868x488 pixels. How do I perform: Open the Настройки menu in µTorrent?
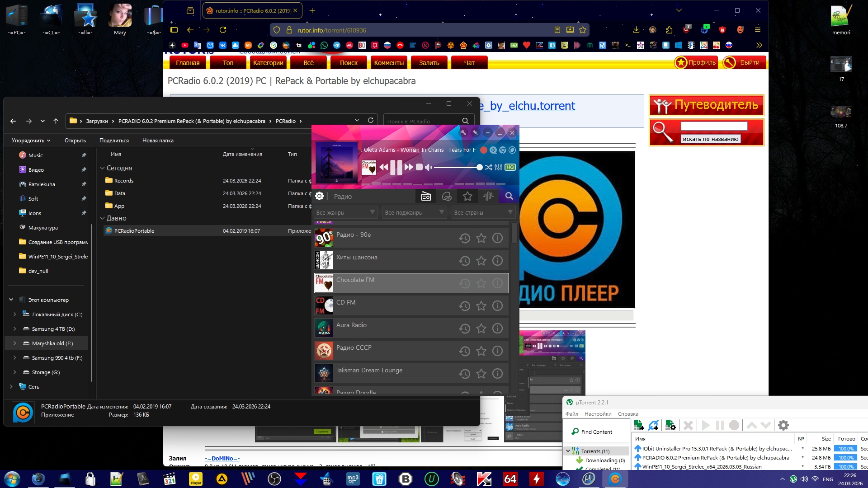coord(598,414)
